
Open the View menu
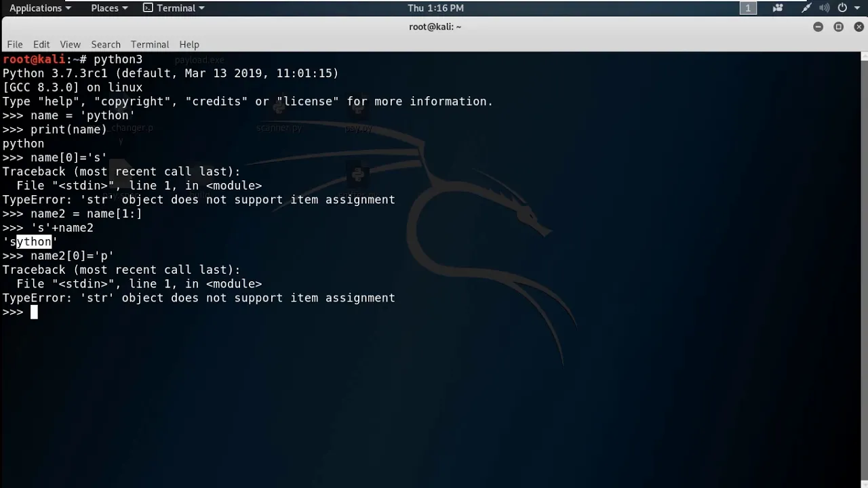click(70, 44)
